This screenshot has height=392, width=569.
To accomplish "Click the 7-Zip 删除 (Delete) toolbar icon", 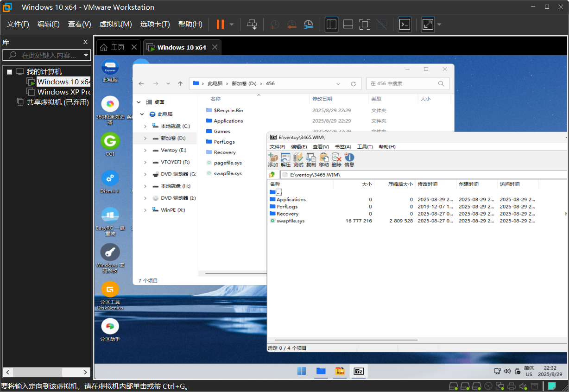I will pyautogui.click(x=336, y=158).
